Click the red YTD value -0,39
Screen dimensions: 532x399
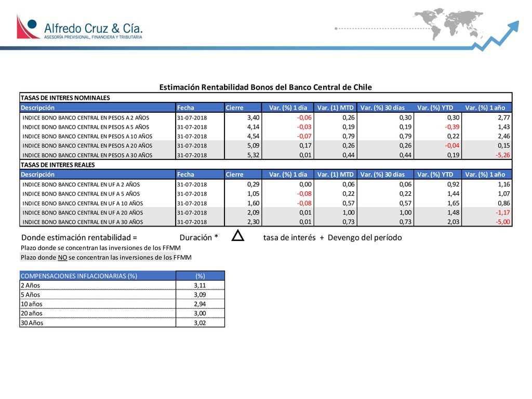[x=452, y=127]
